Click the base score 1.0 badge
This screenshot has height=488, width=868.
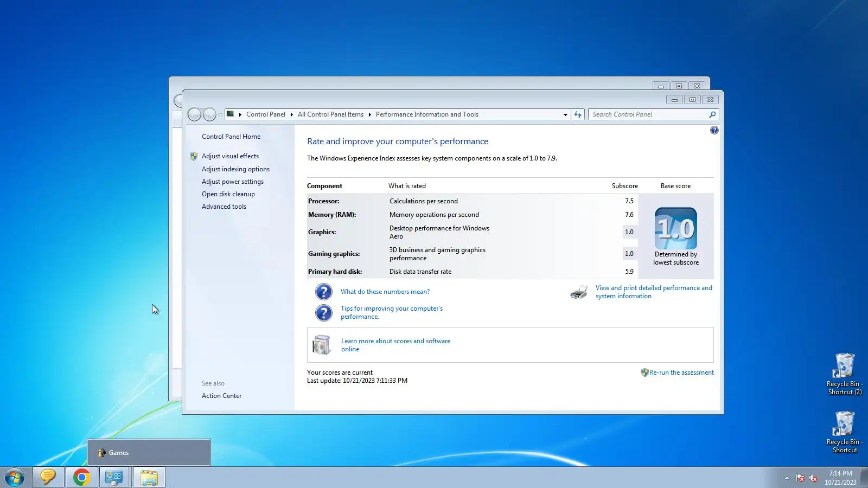676,228
